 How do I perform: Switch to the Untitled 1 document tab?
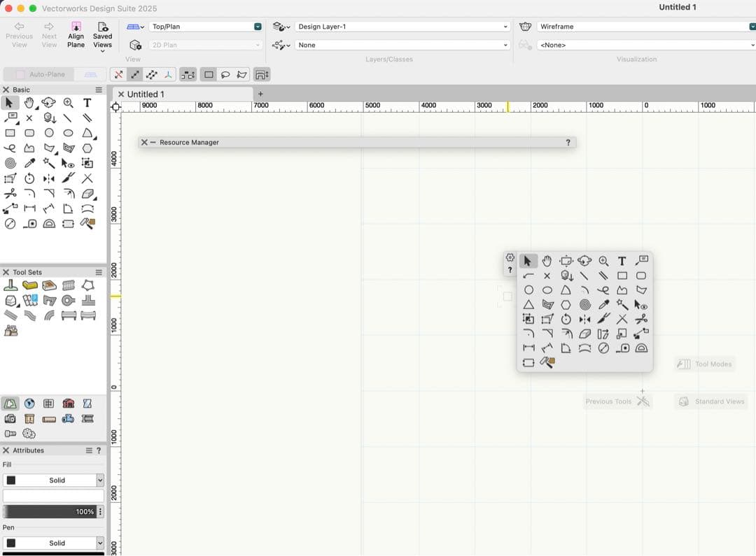point(146,94)
